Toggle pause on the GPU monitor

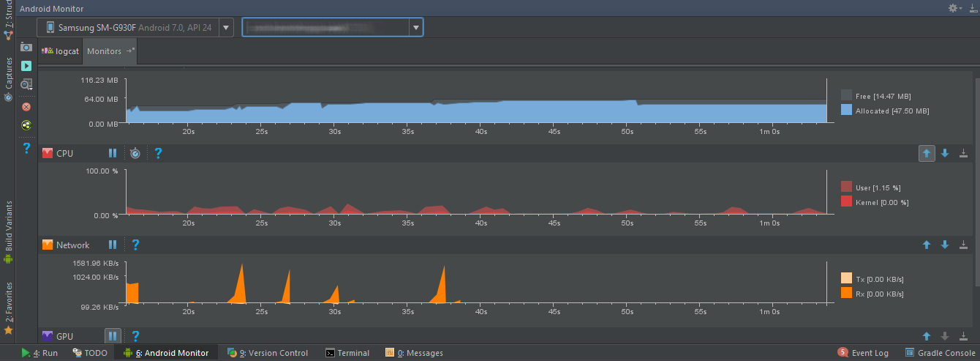coord(113,336)
